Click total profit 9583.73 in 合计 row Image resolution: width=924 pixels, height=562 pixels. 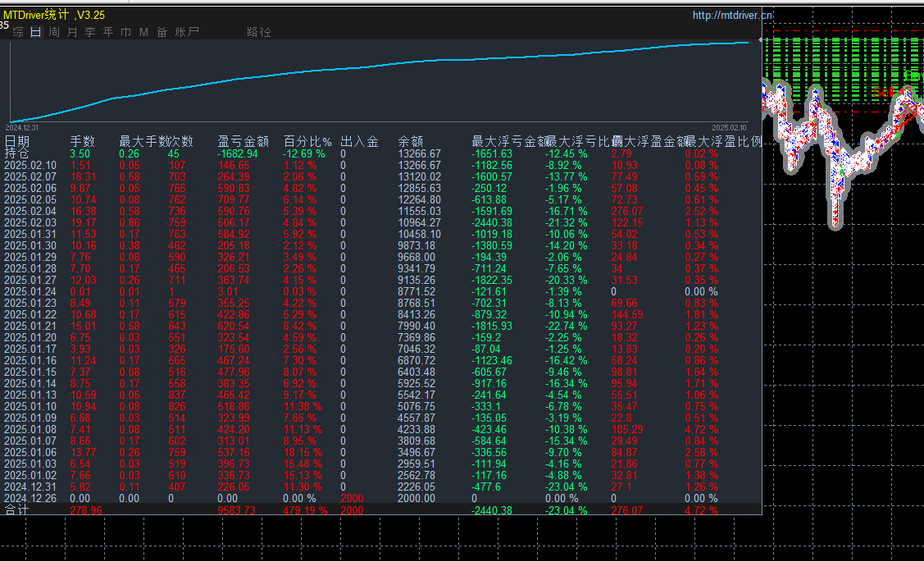click(236, 510)
